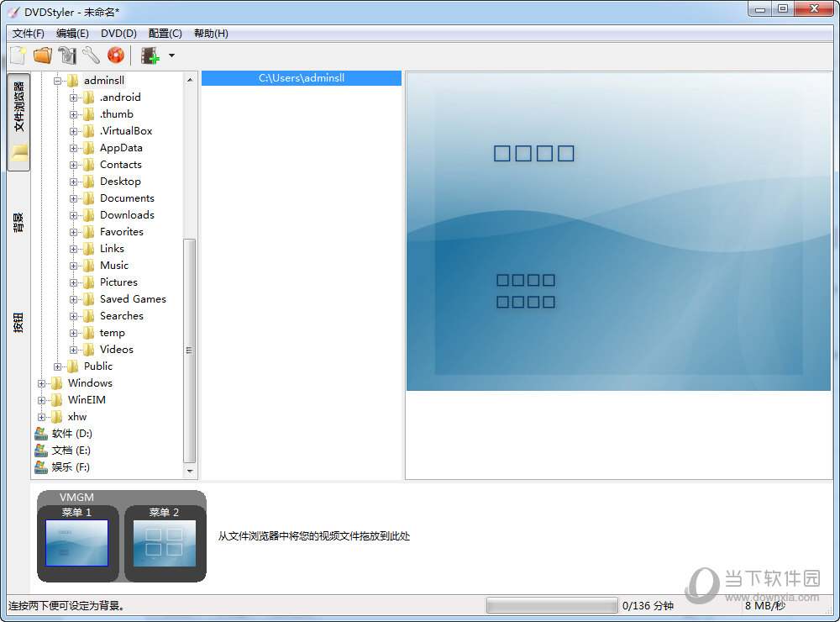Select the adminsll folder in tree
Image resolution: width=840 pixels, height=622 pixels.
[x=104, y=81]
